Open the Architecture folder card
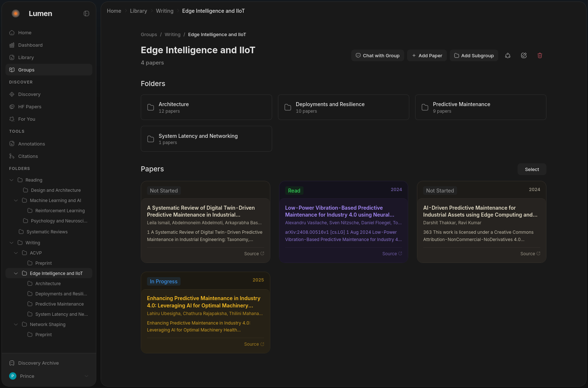This screenshot has height=388, width=588. [206, 107]
